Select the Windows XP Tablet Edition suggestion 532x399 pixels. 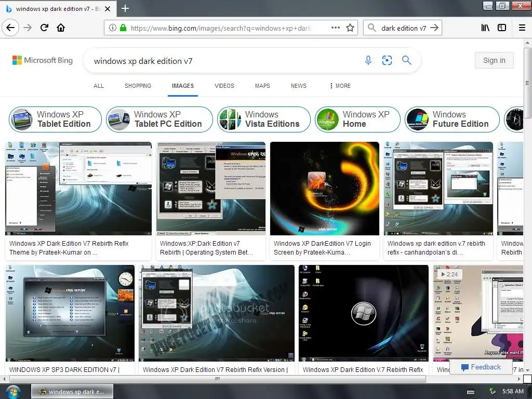55,119
